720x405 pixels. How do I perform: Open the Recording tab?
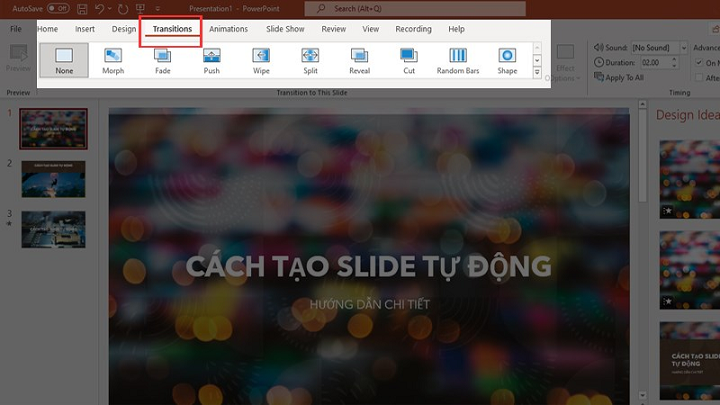413,29
